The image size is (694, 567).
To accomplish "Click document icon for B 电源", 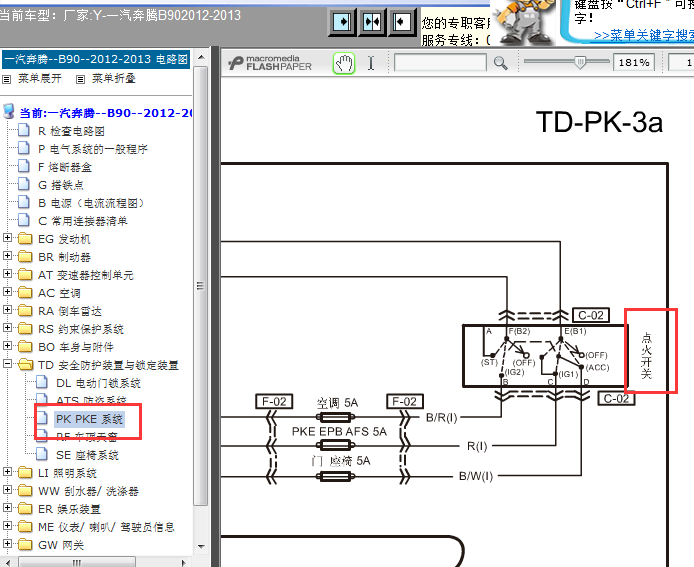I will [24, 202].
